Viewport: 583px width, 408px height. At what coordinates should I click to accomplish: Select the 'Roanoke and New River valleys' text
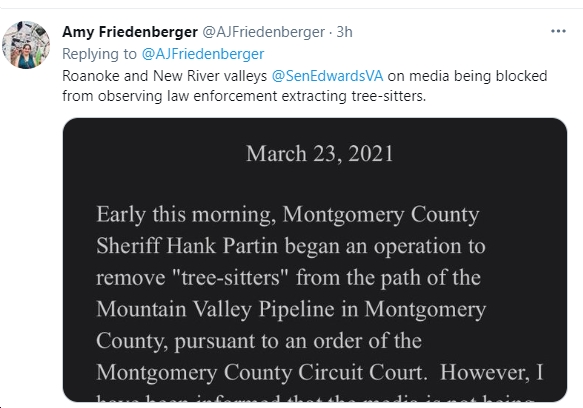coord(164,76)
